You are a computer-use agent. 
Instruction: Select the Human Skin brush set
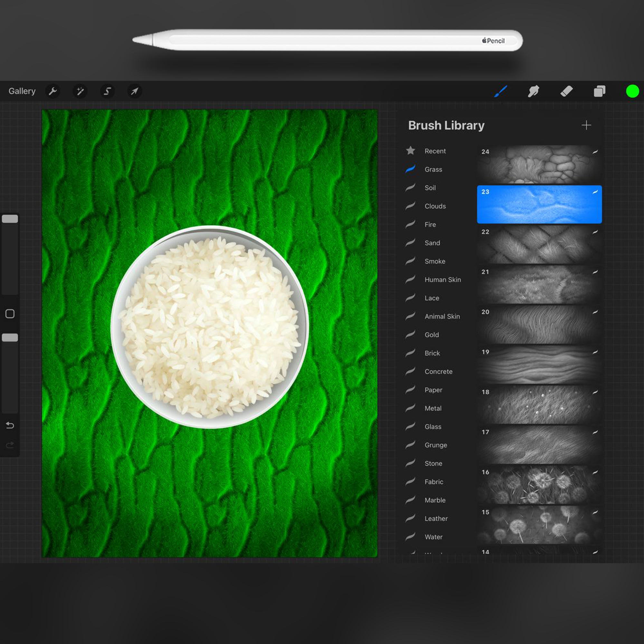[443, 280]
